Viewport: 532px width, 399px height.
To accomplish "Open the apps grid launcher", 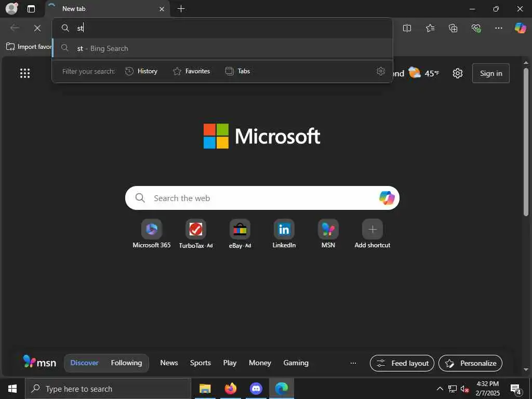I will 25,73.
